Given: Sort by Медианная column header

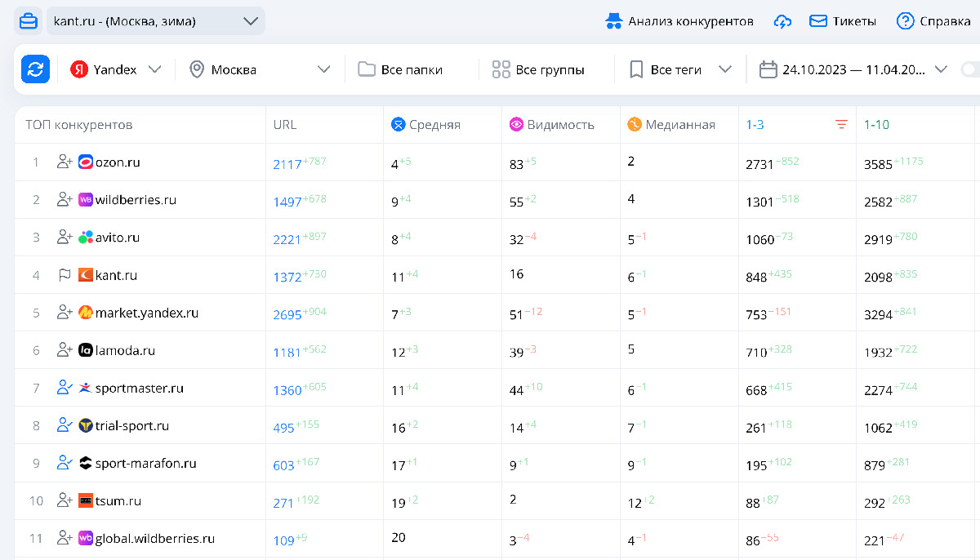Looking at the screenshot, I should coord(680,125).
